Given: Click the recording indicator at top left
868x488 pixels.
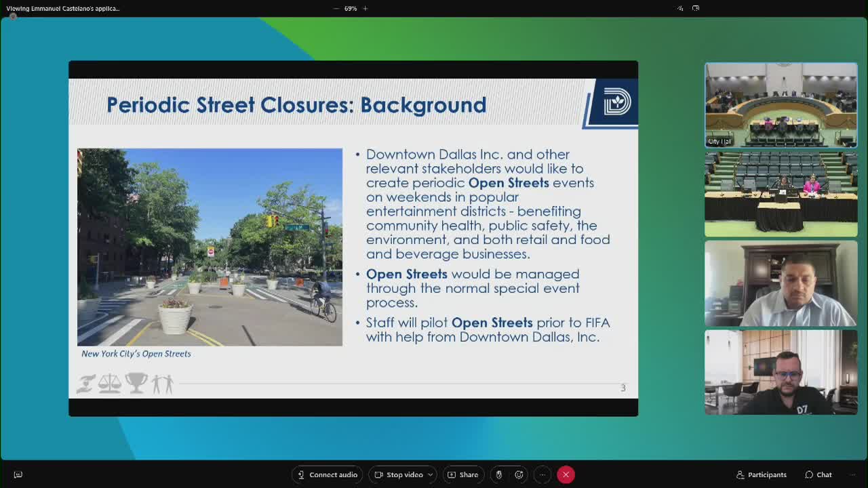Looking at the screenshot, I should click(12, 16).
